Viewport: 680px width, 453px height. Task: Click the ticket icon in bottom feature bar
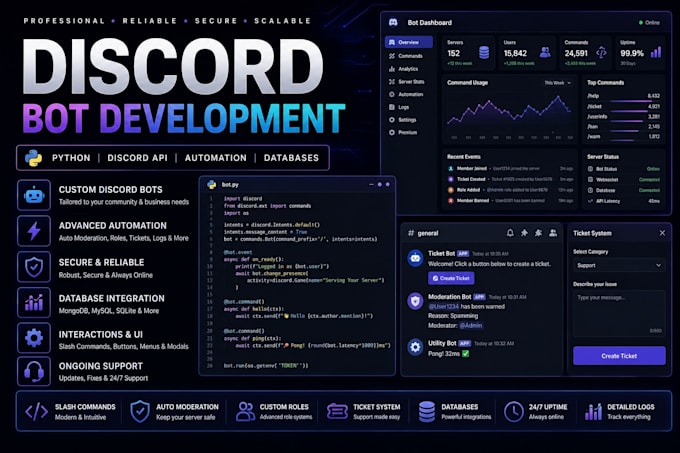(337, 411)
